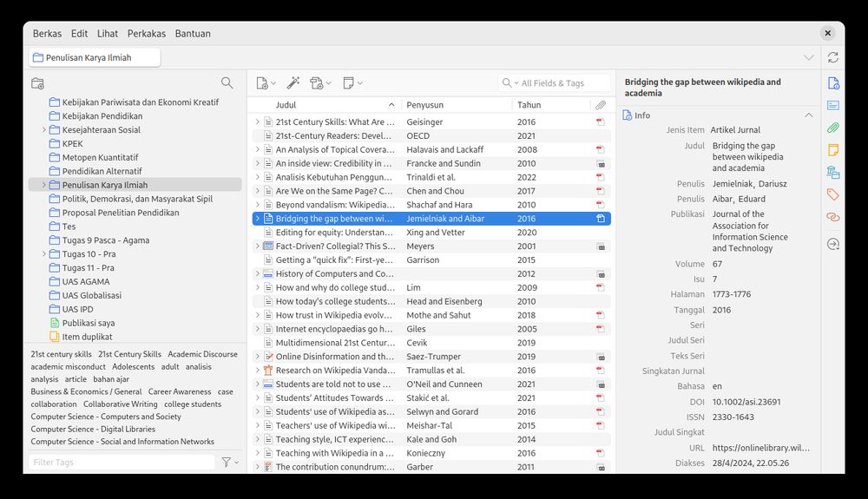Viewport: 868px width, 499px height.
Task: Expand the Penulisan Karya Ilmiah collection arrow
Action: [x=43, y=185]
